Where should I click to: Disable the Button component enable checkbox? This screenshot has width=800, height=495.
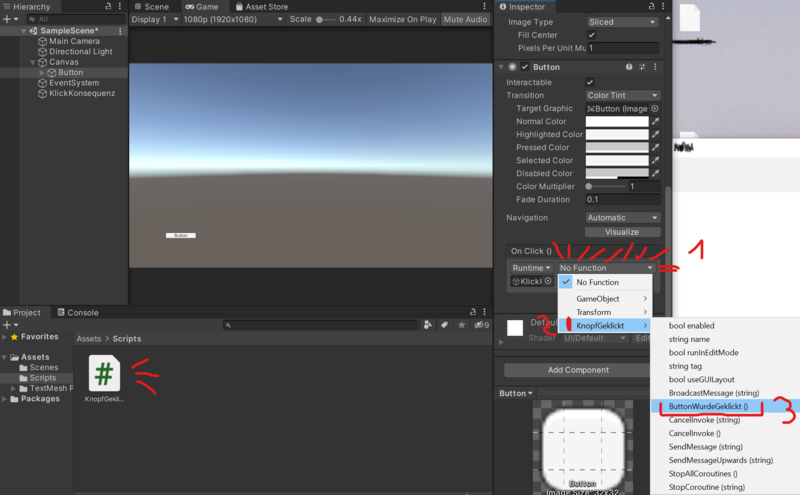click(525, 67)
